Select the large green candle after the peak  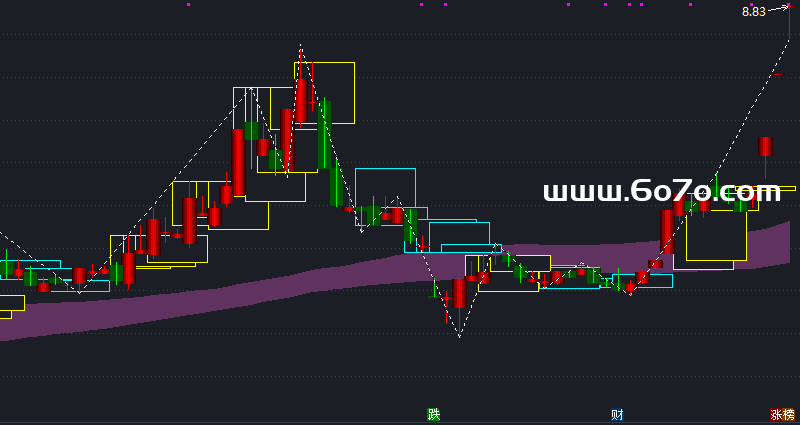click(324, 135)
